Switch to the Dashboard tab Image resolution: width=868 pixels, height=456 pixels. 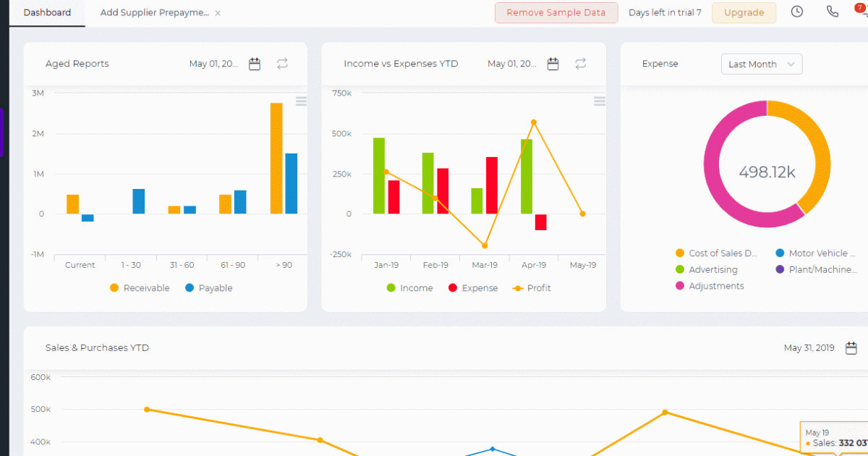(x=47, y=13)
